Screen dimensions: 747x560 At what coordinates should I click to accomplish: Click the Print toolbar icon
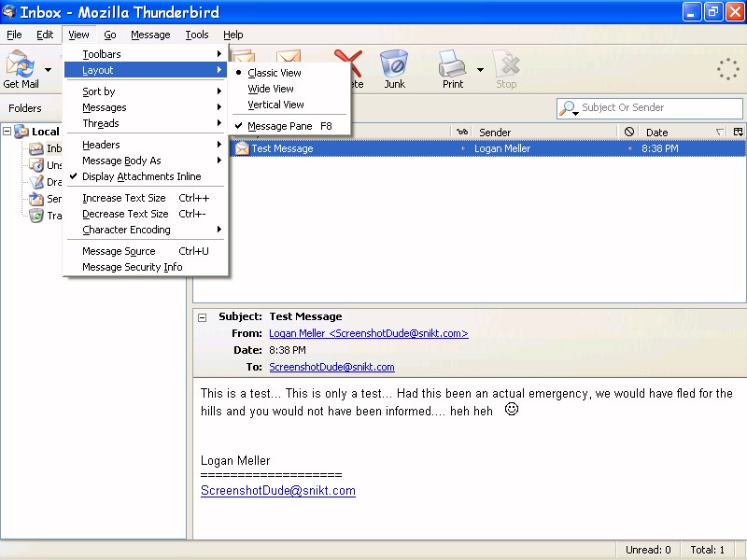452,63
